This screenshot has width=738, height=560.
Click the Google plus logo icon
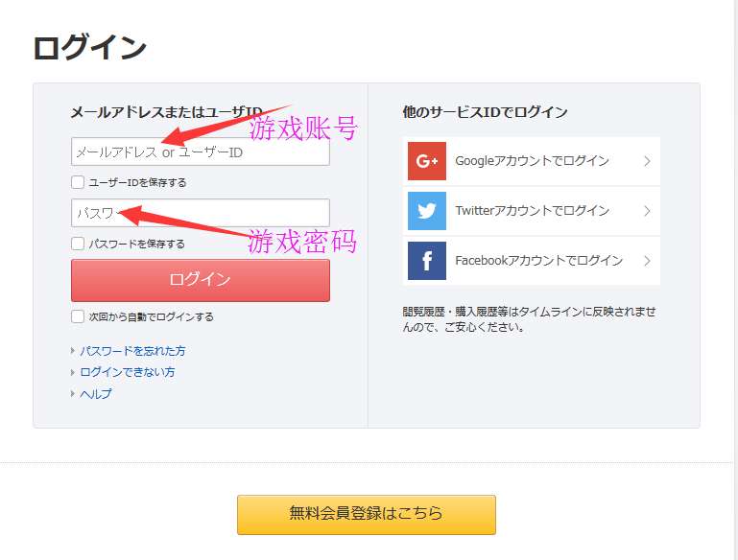click(426, 161)
